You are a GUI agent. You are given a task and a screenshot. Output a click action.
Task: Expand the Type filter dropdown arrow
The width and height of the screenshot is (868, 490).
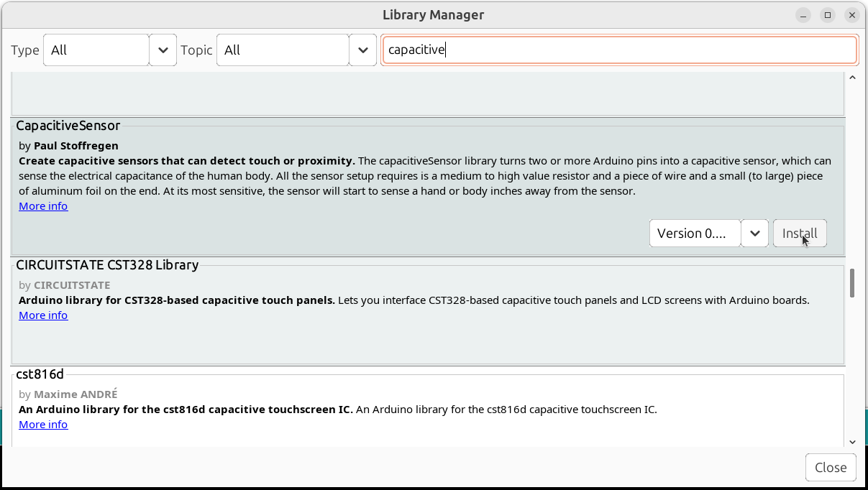[163, 50]
